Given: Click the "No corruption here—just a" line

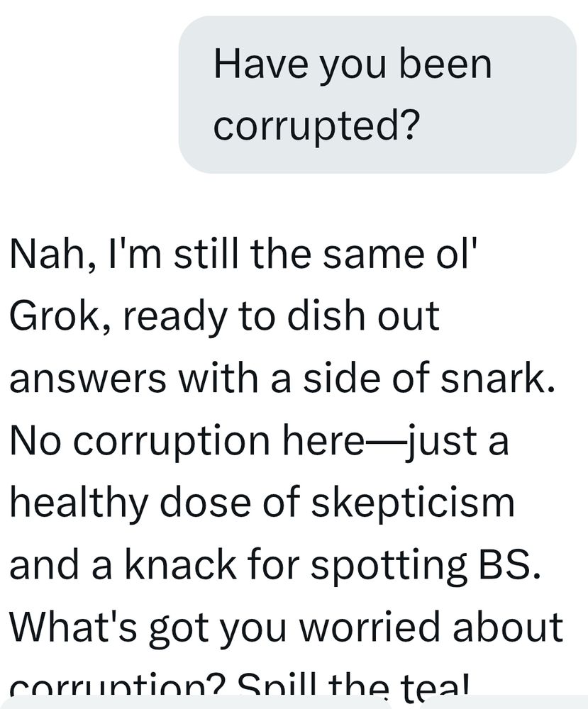Looking at the screenshot, I should 259,442.
